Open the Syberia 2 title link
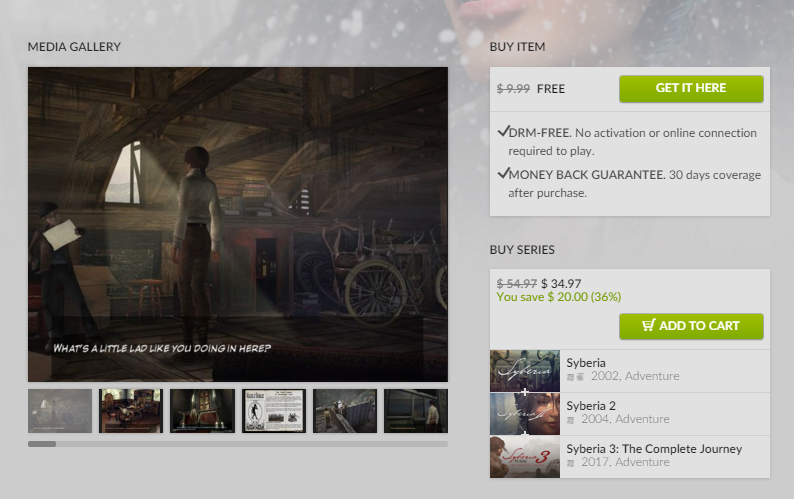Viewport: 794px width, 499px height. (591, 406)
